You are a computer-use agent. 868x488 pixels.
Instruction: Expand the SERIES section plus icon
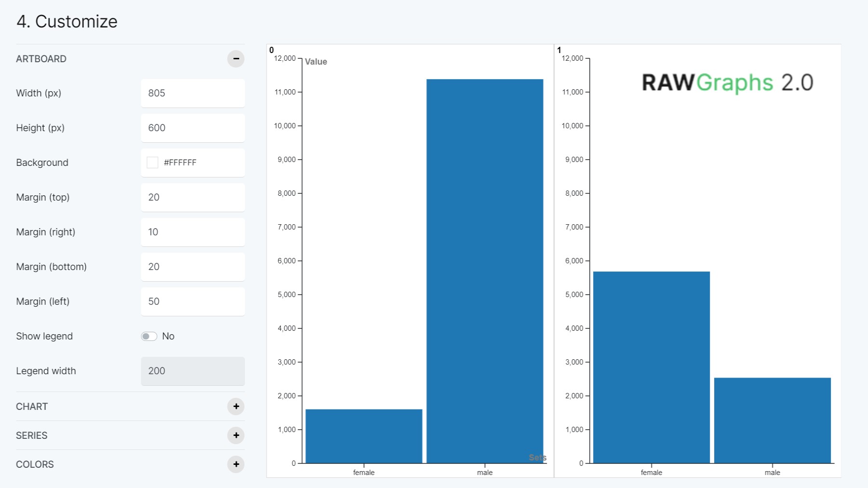point(236,435)
